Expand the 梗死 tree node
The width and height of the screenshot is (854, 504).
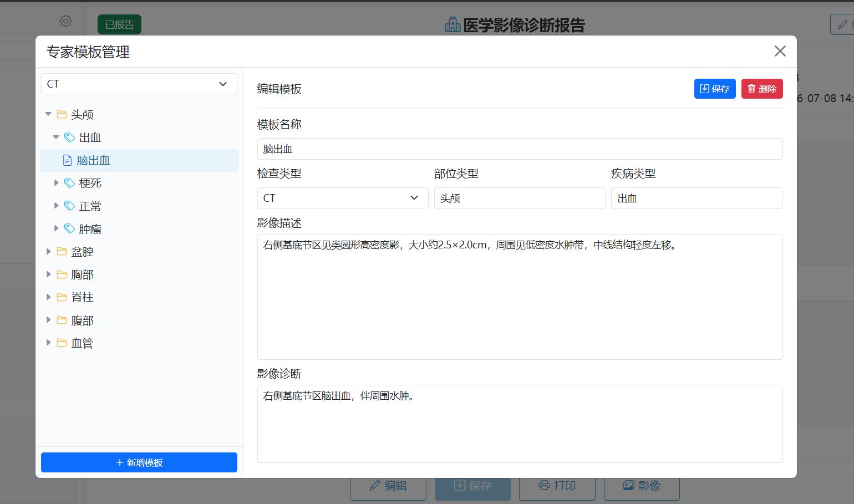(x=56, y=183)
